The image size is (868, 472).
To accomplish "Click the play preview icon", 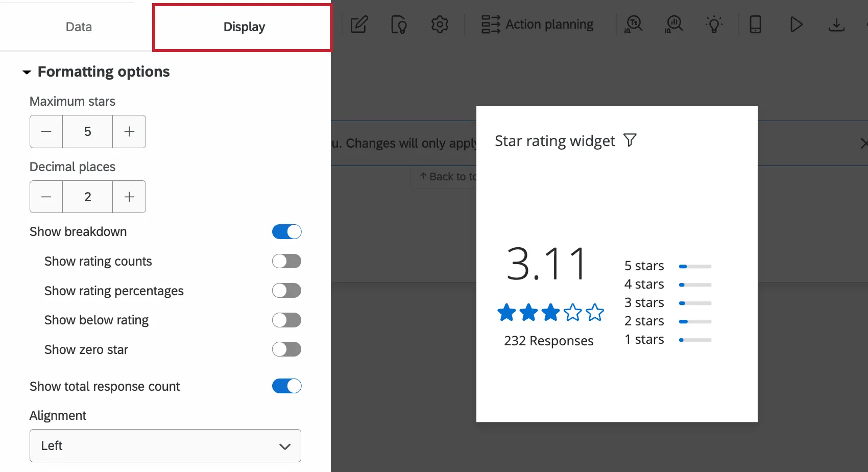I will pos(795,24).
